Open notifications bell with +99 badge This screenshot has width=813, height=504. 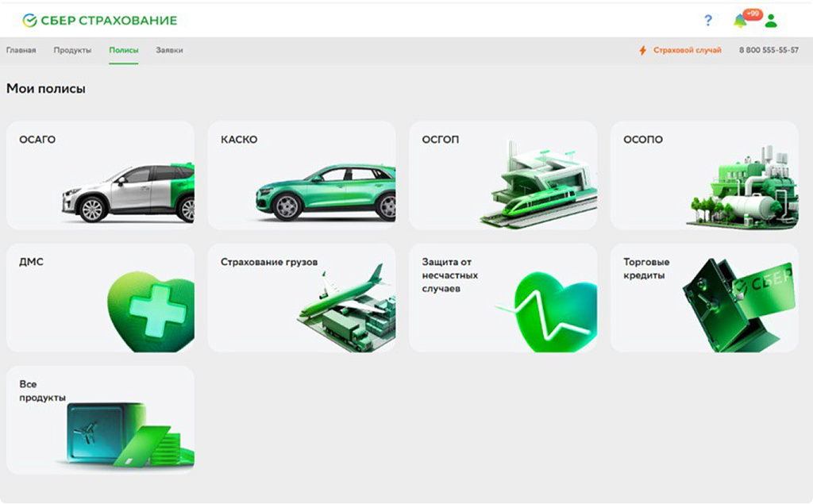(741, 21)
